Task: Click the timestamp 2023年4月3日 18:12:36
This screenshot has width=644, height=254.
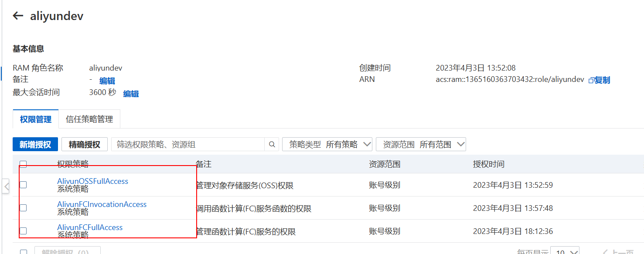Action: (513, 231)
